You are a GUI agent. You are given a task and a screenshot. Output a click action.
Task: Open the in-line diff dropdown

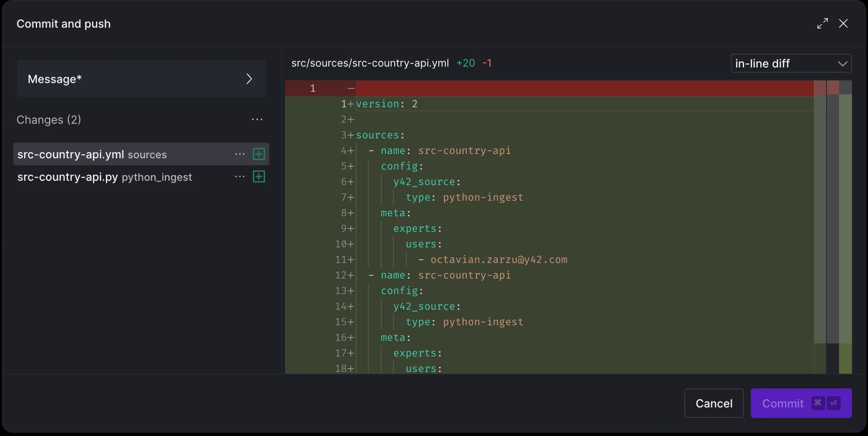click(791, 63)
